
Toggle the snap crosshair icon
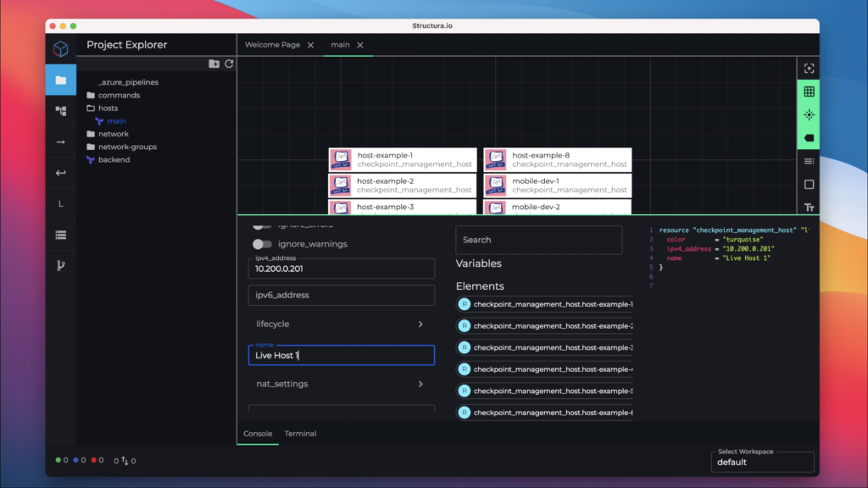click(809, 114)
